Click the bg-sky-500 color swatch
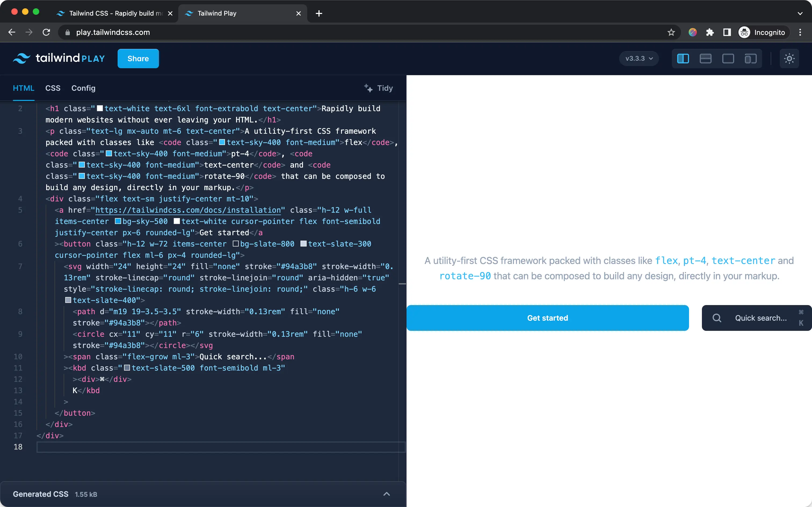Viewport: 812px width, 507px height. tap(118, 221)
